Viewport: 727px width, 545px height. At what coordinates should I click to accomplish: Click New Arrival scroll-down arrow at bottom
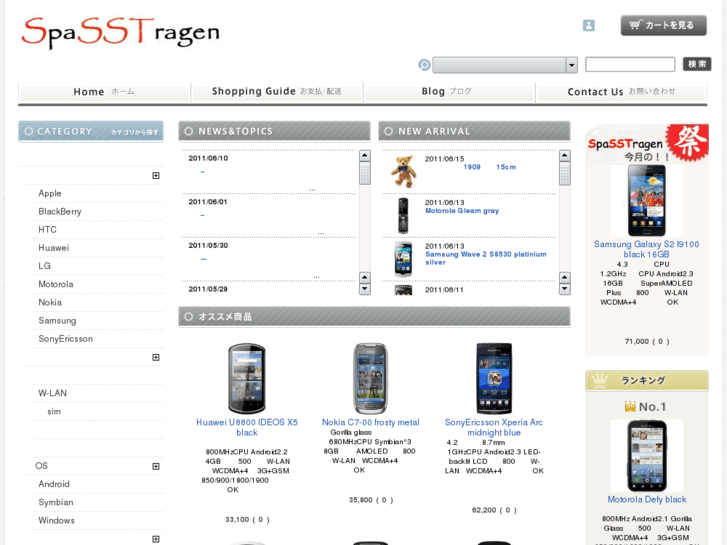coord(565,289)
